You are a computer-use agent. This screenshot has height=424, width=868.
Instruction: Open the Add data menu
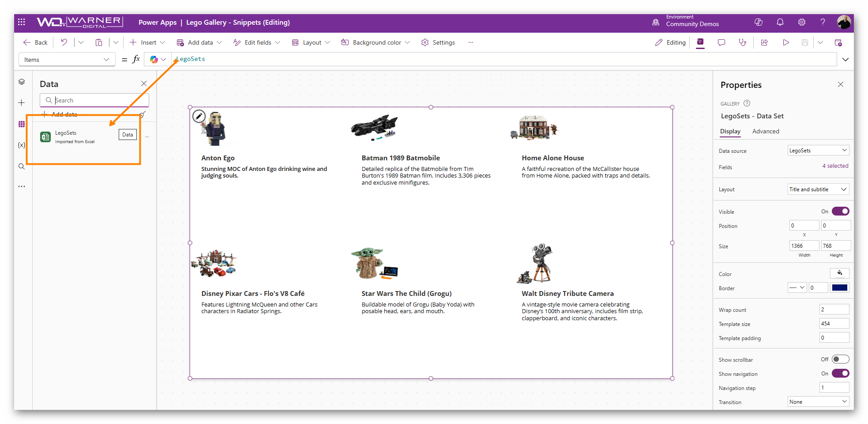point(199,42)
